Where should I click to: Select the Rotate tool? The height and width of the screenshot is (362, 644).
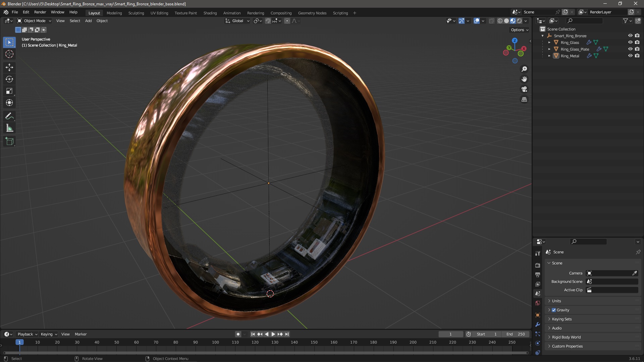pos(9,79)
